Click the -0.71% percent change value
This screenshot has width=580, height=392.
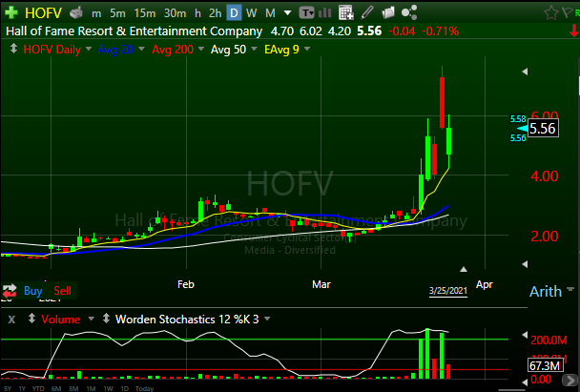tap(440, 31)
